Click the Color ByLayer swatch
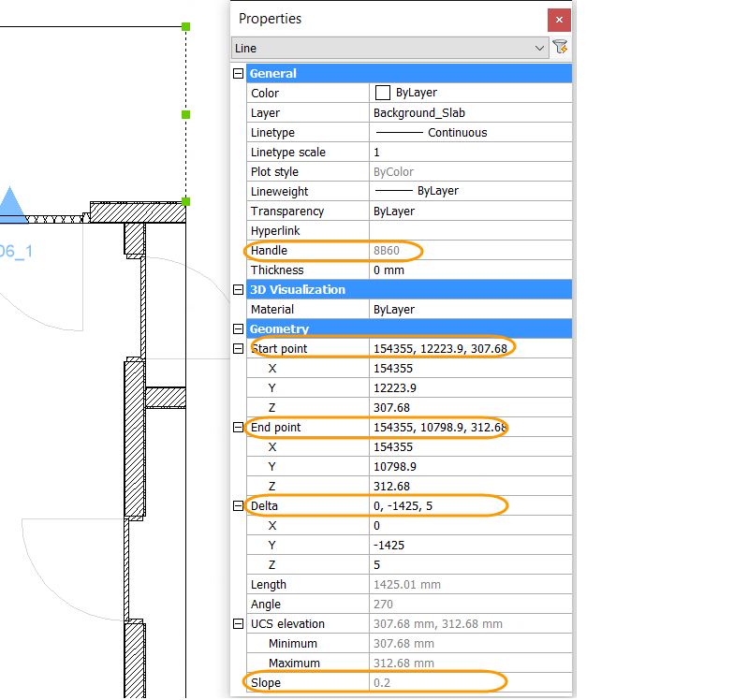 tap(382, 93)
